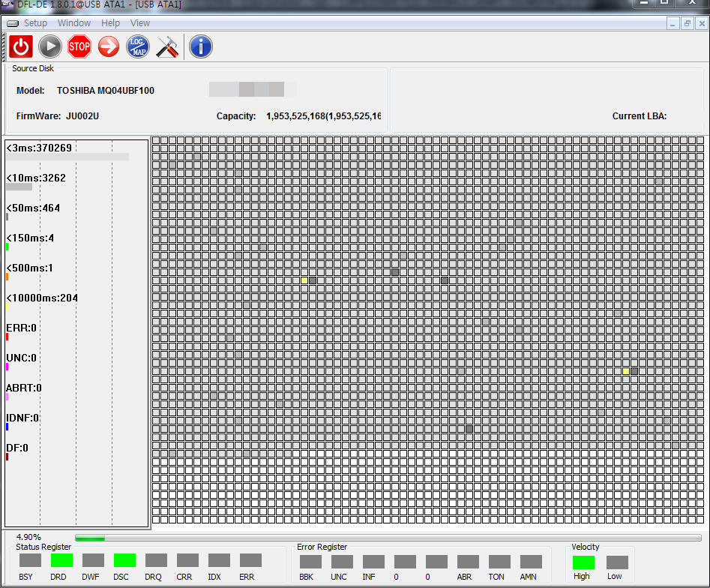The width and height of the screenshot is (710, 588).
Task: Click the red Power button icon
Action: click(x=21, y=46)
